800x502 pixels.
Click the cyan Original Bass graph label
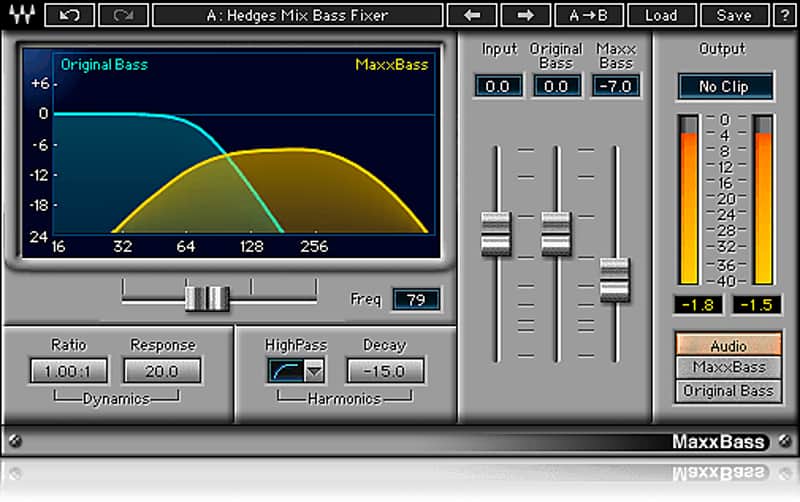(104, 64)
